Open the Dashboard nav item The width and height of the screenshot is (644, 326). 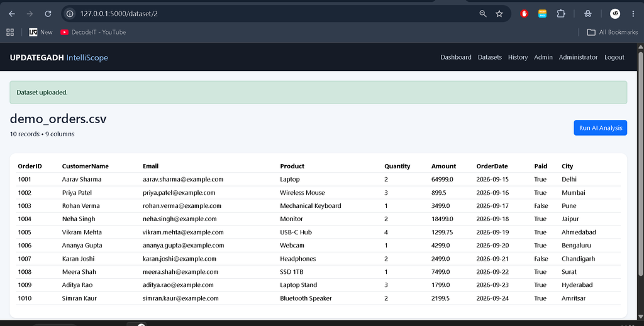click(x=456, y=57)
